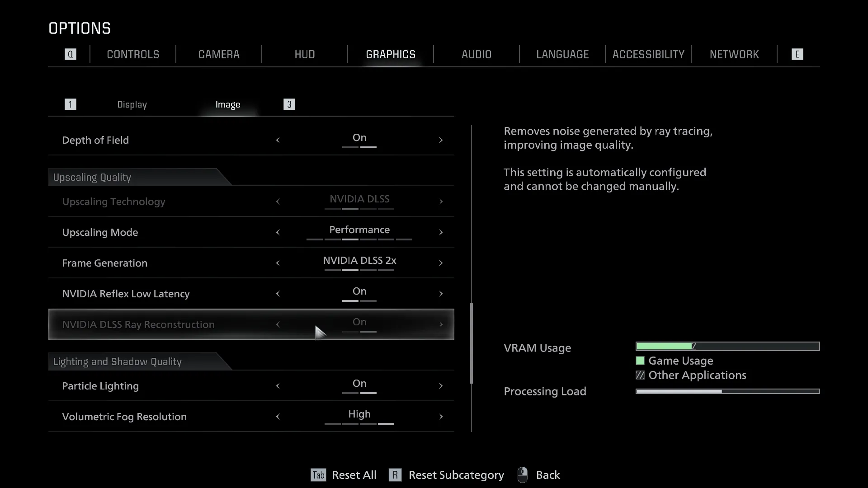Click the left arrow for Upscaling Technology
The width and height of the screenshot is (868, 488).
tap(278, 202)
